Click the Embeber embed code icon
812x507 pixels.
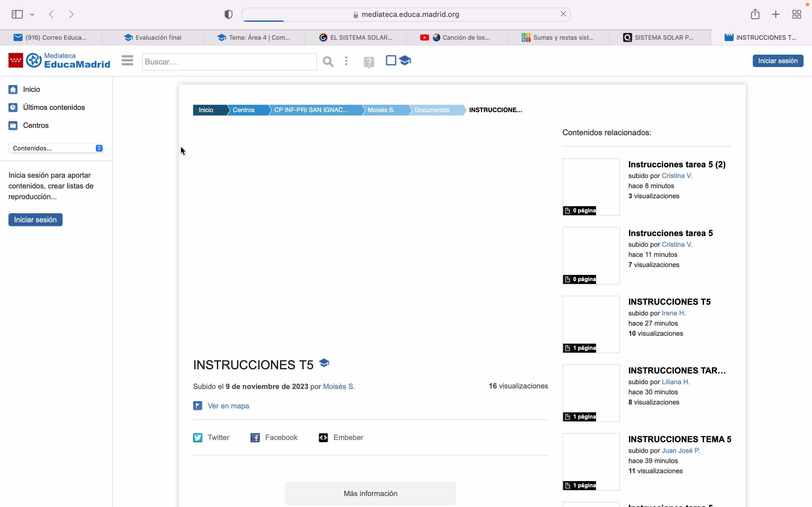click(x=323, y=438)
